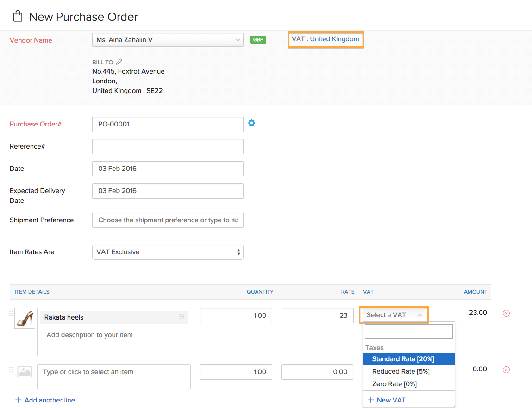Delete the empty second line item row
Viewport: 532px width, 408px height.
[x=506, y=370]
